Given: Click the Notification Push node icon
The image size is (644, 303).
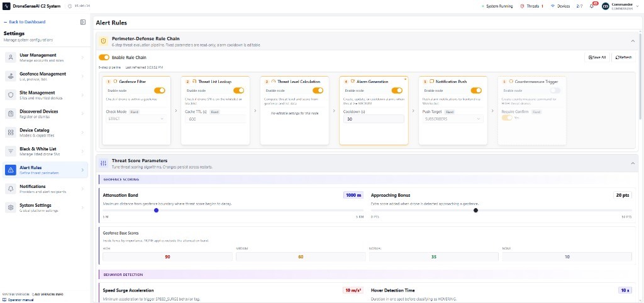Looking at the screenshot, I should (431, 82).
